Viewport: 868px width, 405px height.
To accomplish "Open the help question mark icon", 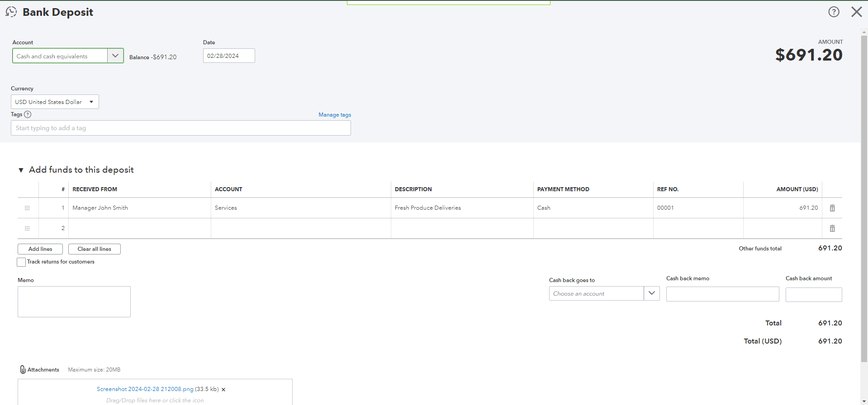I will 834,12.
